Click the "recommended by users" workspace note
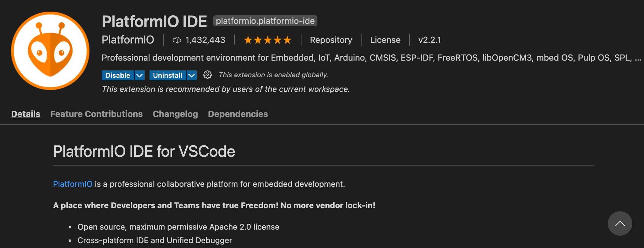Image resolution: width=644 pixels, height=248 pixels. coord(226,89)
